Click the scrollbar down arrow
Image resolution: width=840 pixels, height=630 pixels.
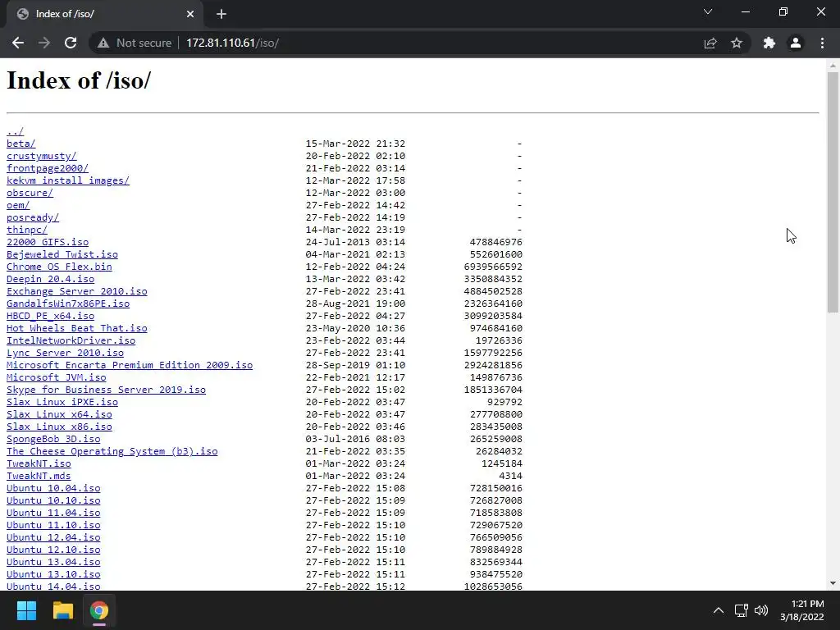point(833,583)
